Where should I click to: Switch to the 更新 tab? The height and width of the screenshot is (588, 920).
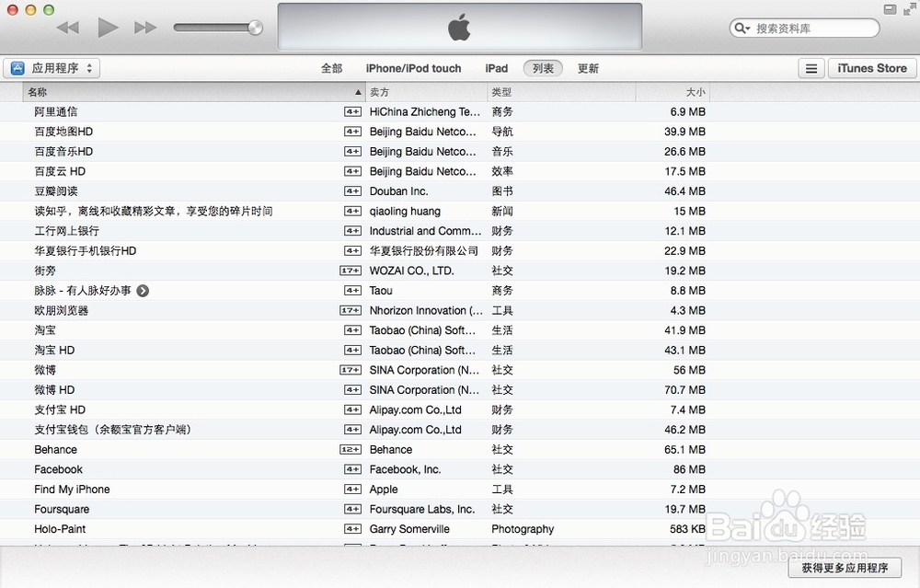pos(588,68)
